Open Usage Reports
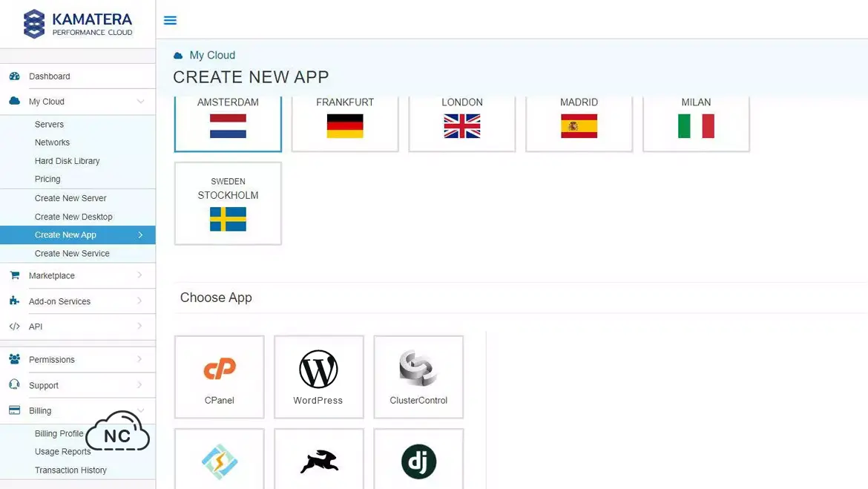This screenshot has height=489, width=868. point(62,452)
